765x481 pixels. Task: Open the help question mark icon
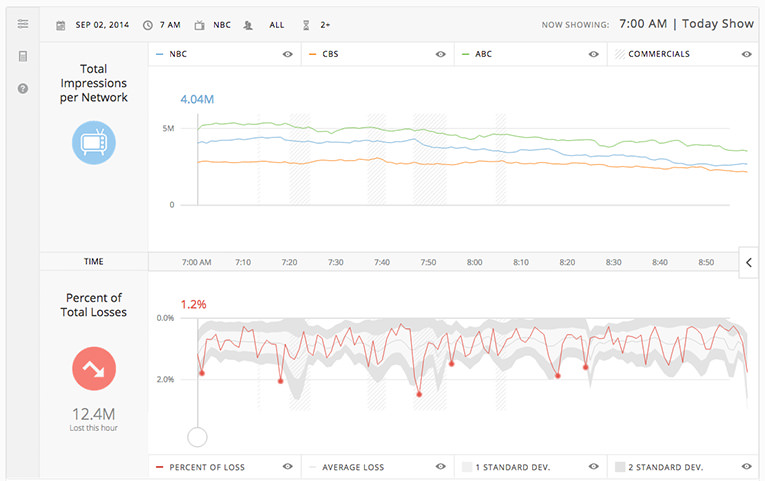[x=22, y=89]
